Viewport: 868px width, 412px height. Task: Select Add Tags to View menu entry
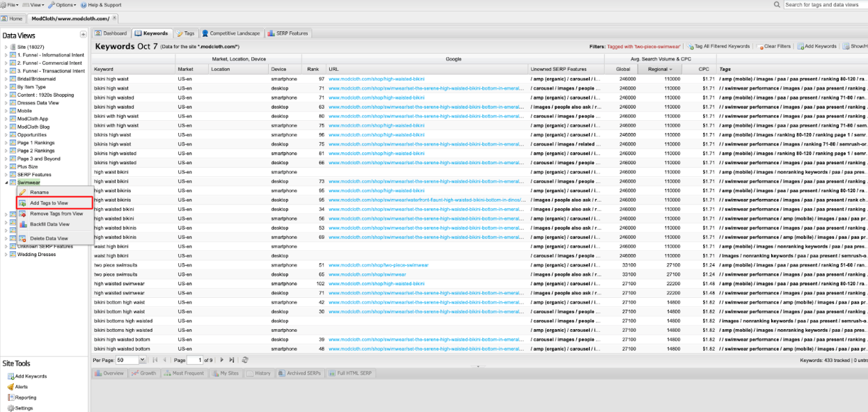coord(49,203)
